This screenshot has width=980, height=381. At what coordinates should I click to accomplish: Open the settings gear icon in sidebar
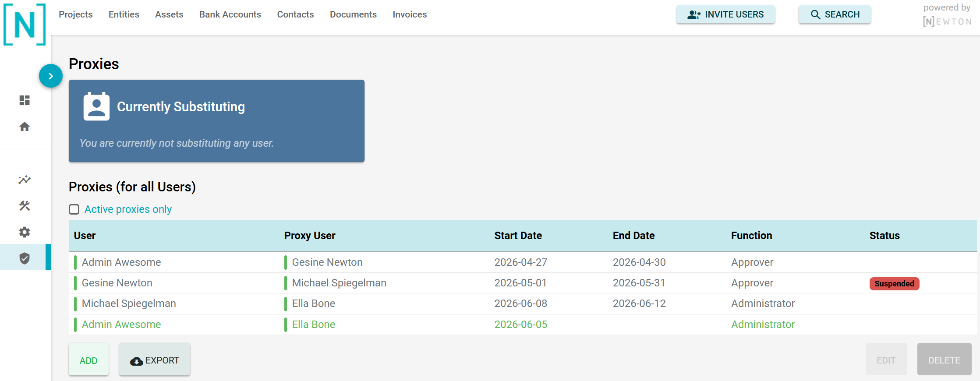pyautogui.click(x=25, y=232)
